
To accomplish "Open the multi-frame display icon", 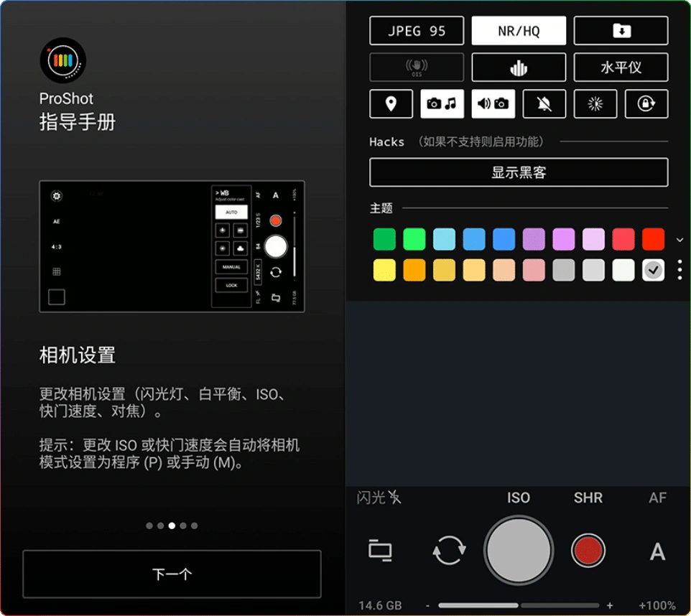I will pyautogui.click(x=381, y=551).
